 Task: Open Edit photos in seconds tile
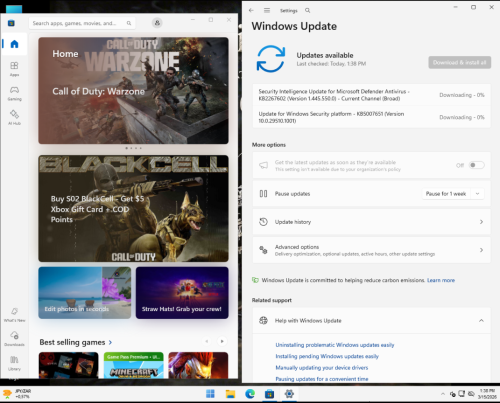click(x=85, y=293)
